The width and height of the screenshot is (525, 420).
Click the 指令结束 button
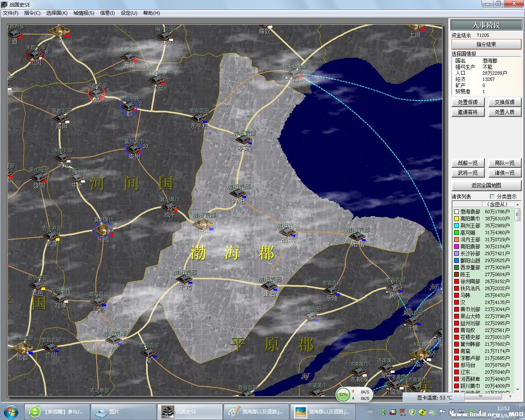486,44
